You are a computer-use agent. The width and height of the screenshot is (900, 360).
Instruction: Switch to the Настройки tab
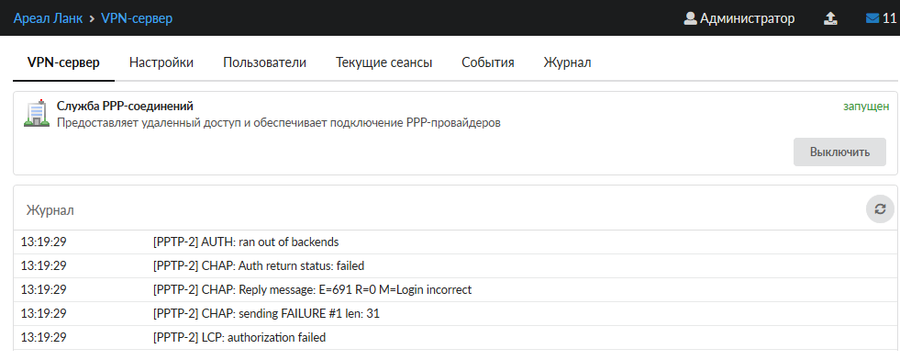click(x=161, y=63)
